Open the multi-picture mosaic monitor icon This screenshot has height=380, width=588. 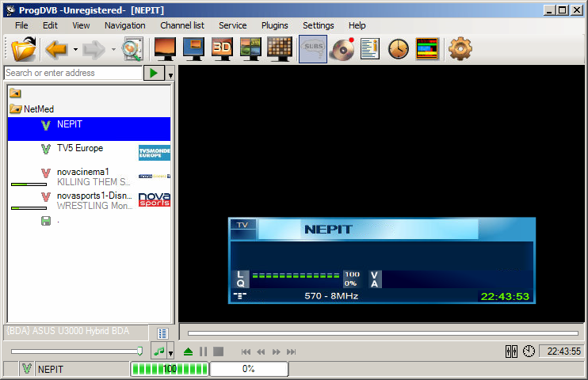(250, 49)
